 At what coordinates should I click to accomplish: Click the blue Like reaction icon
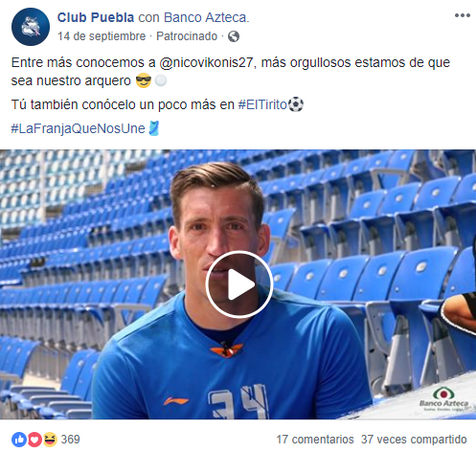(x=19, y=440)
